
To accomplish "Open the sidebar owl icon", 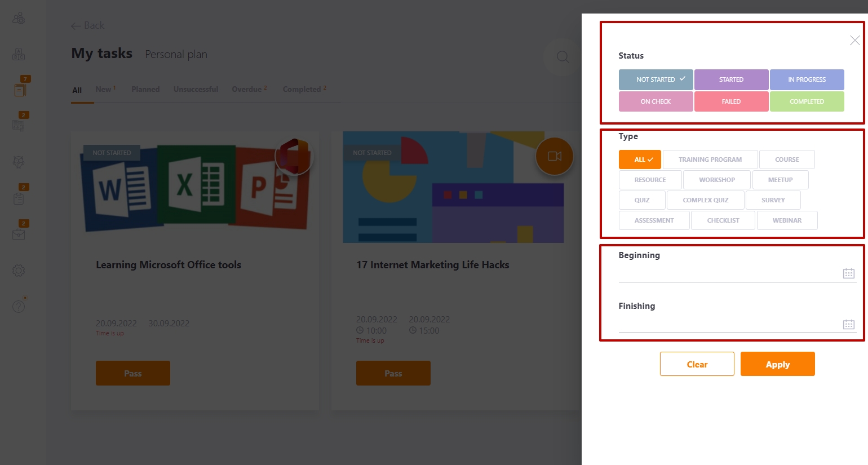I will click(19, 162).
